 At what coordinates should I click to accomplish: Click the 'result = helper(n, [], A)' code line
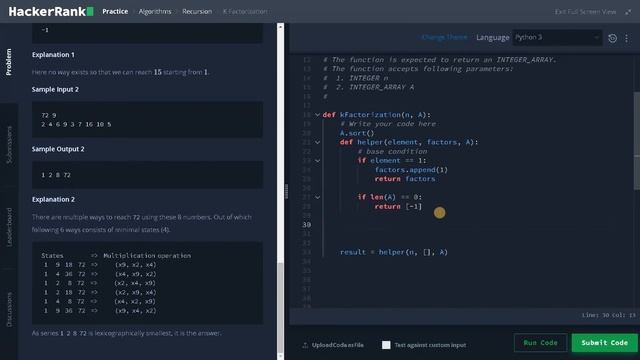pyautogui.click(x=394, y=252)
